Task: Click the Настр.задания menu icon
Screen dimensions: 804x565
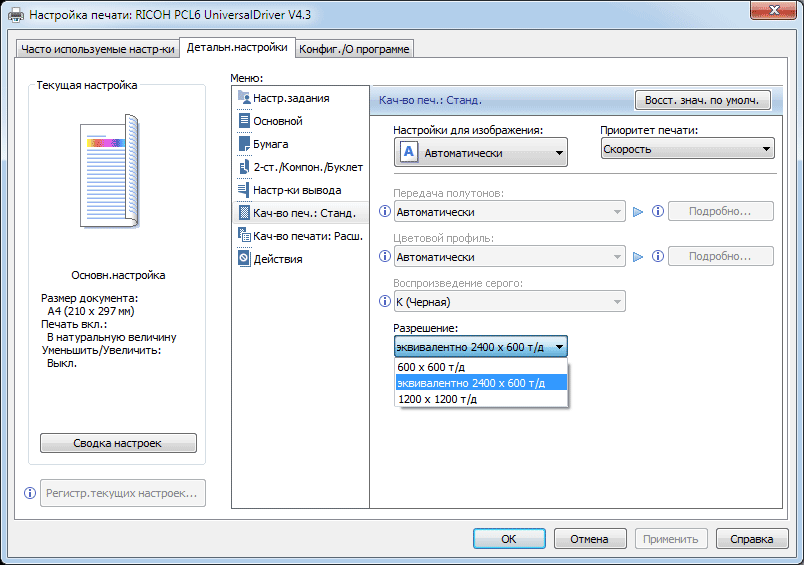Action: [244, 98]
